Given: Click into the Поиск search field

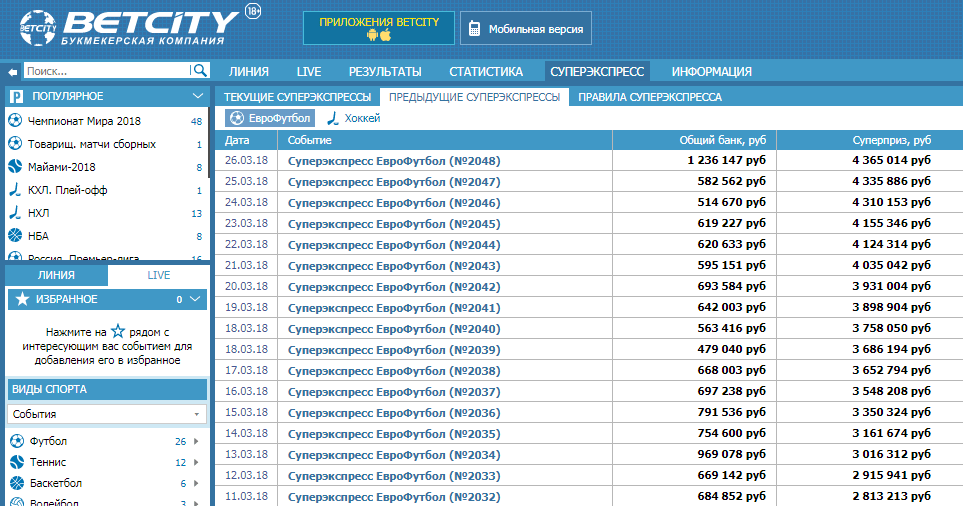Looking at the screenshot, I should coord(107,71).
